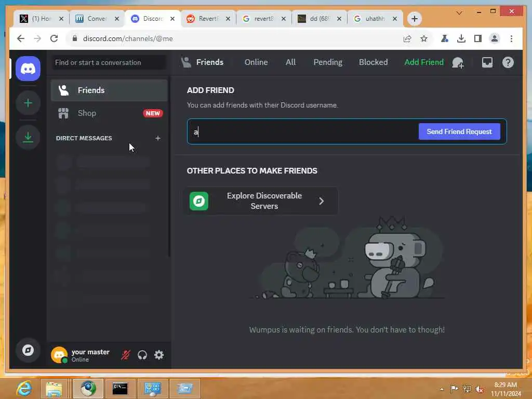Screen dimensions: 532x399
Task: Click Send Friend Request button
Action: [459, 131]
